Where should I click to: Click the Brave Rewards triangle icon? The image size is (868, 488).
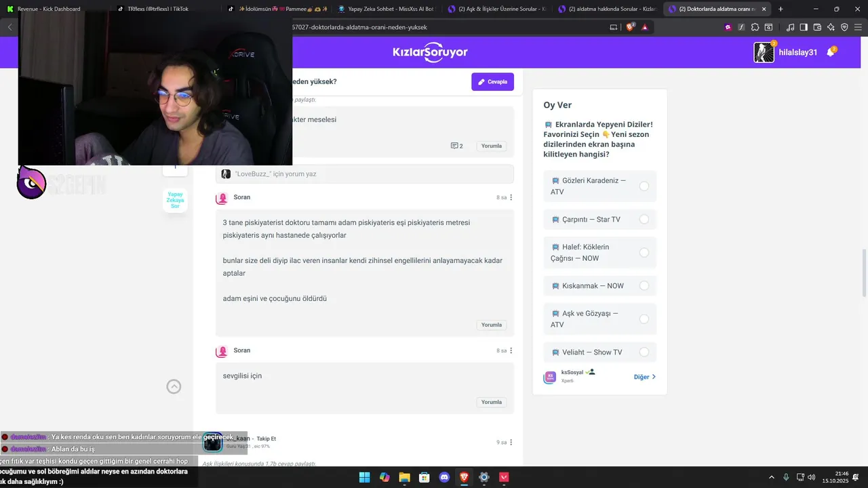click(x=645, y=27)
